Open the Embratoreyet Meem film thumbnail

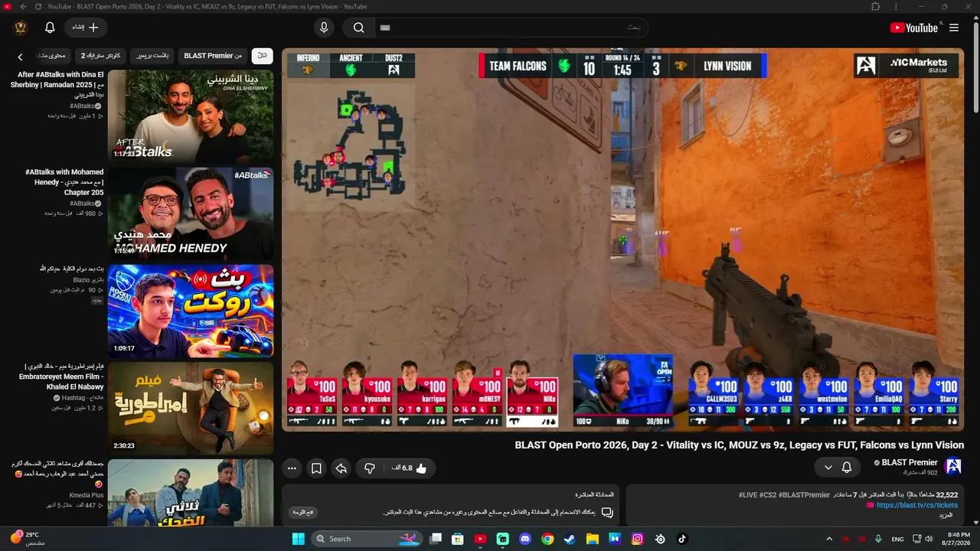tap(191, 408)
